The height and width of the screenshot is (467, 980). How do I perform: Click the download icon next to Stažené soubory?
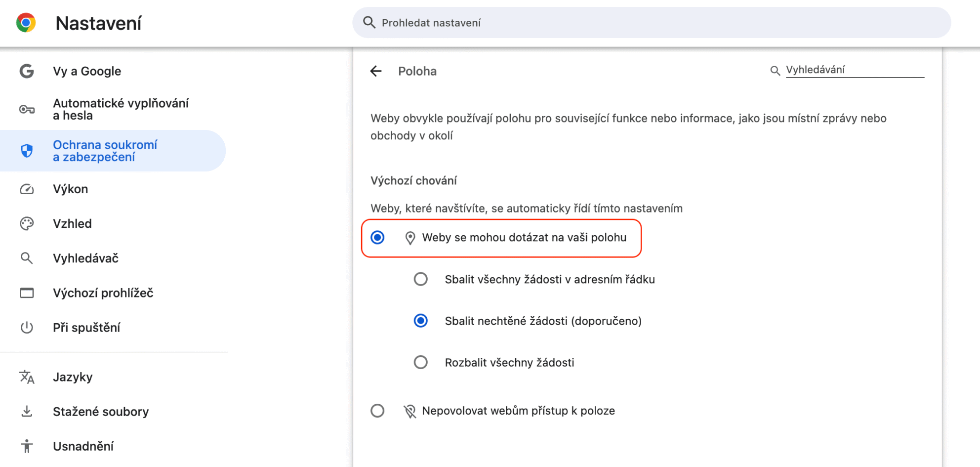click(27, 412)
